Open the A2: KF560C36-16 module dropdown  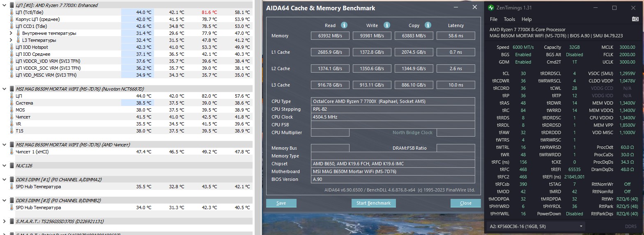click(x=536, y=226)
